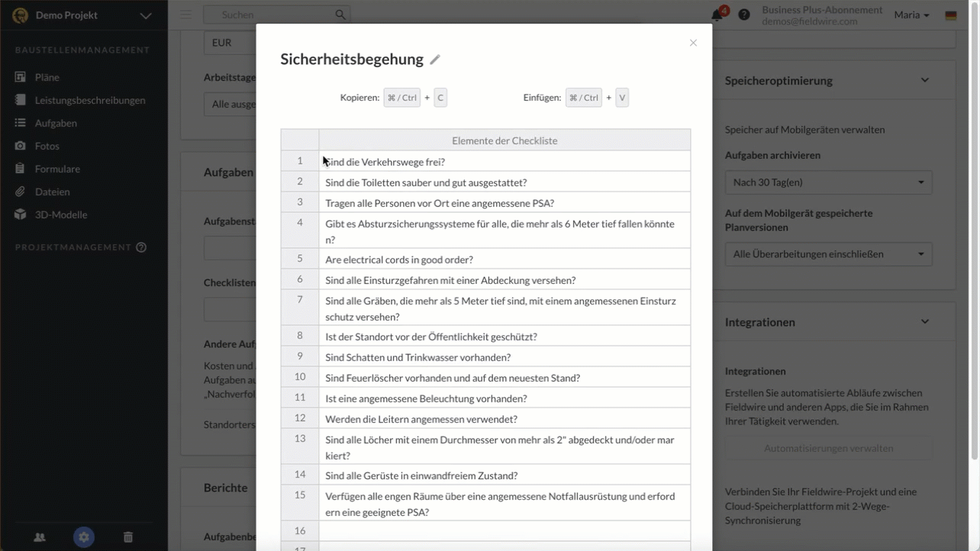Click the search magnifier icon
980x551 pixels.
click(x=340, y=15)
